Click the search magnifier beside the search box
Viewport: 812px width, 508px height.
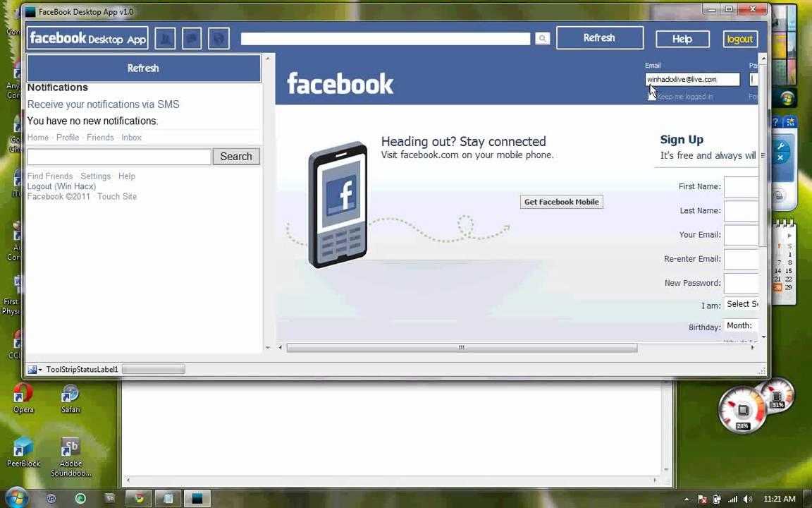point(541,38)
